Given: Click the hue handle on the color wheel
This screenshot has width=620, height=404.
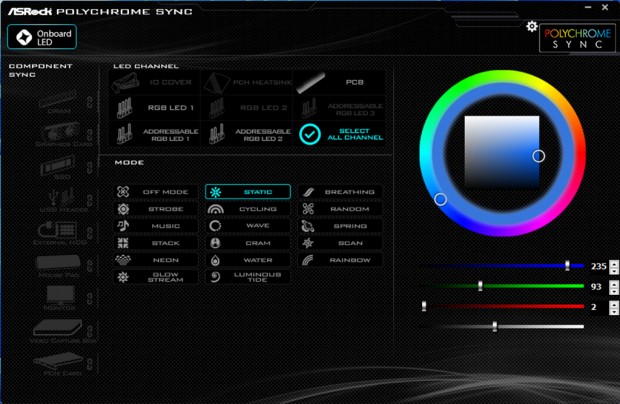Looking at the screenshot, I should pos(440,199).
